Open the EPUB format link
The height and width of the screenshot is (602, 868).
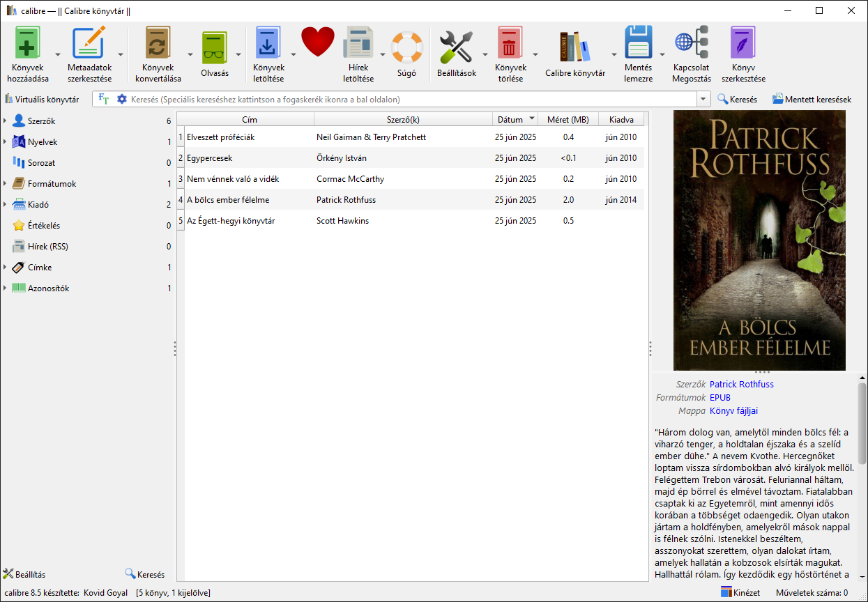point(720,397)
